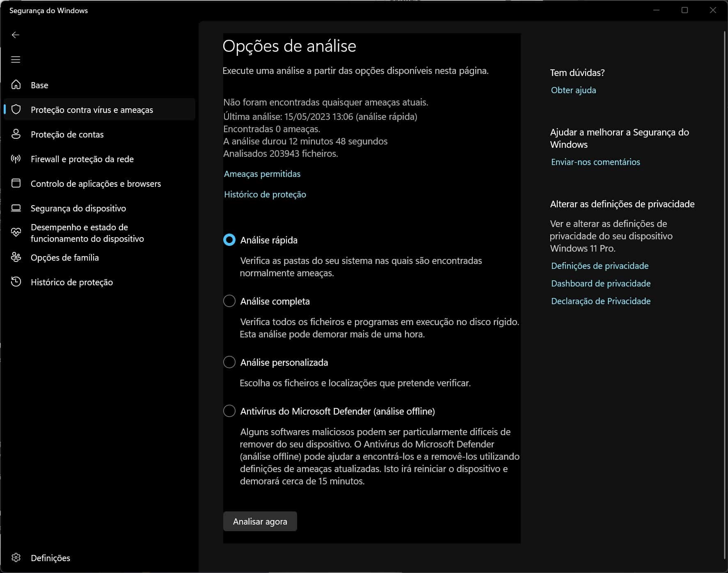Click Obter ajuda link
728x573 pixels.
pos(573,90)
